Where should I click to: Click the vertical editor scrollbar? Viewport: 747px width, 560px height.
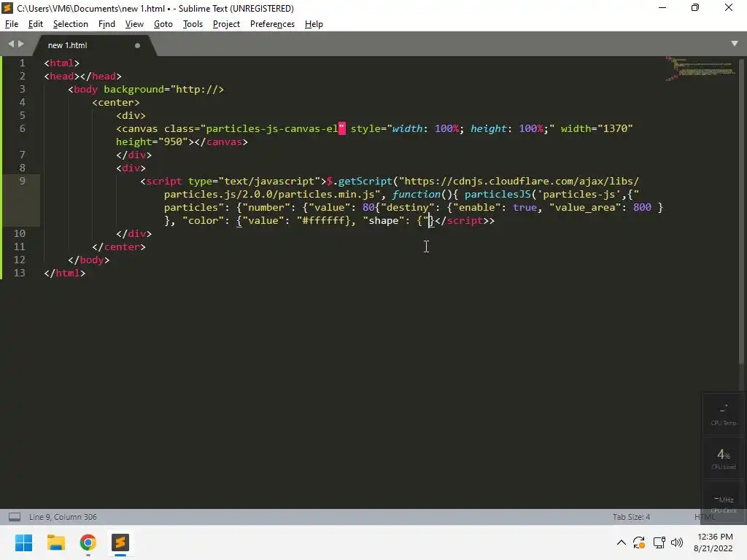[742, 212]
